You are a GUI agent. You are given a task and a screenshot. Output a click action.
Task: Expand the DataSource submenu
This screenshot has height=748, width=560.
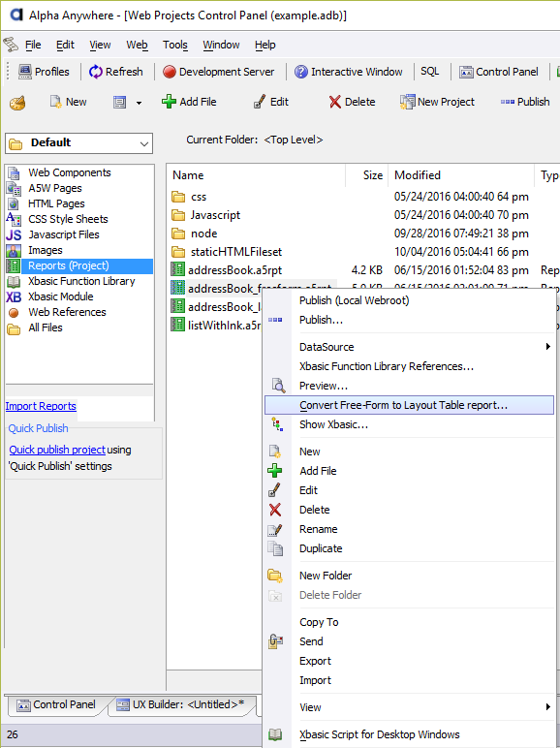[x=409, y=347]
